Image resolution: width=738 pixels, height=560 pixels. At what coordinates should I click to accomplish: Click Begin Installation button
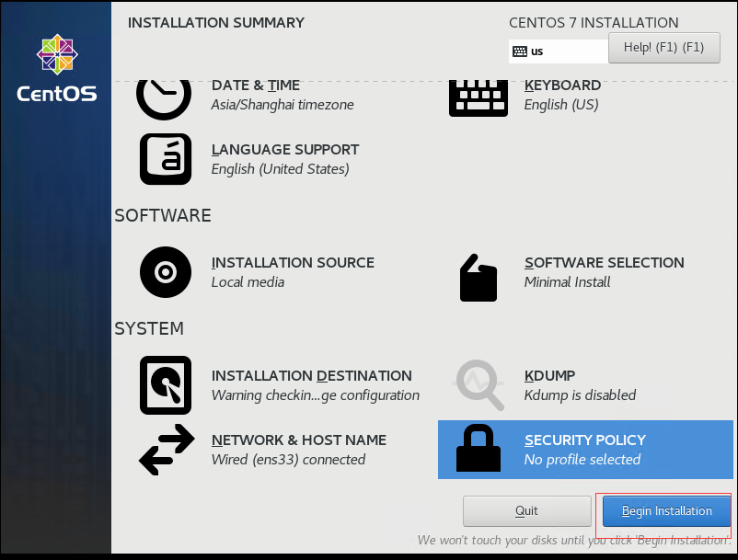pyautogui.click(x=666, y=511)
